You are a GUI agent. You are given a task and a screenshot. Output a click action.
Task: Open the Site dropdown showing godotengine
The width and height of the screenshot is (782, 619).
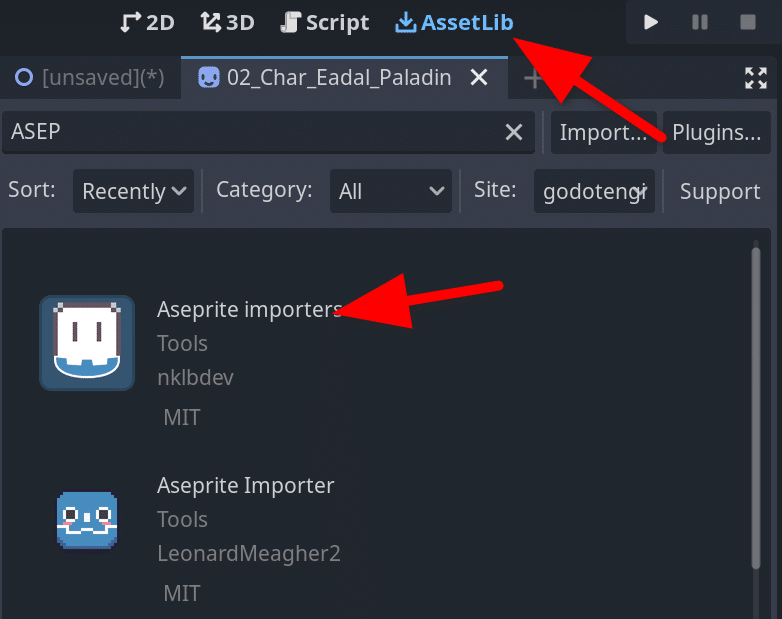pyautogui.click(x=594, y=191)
